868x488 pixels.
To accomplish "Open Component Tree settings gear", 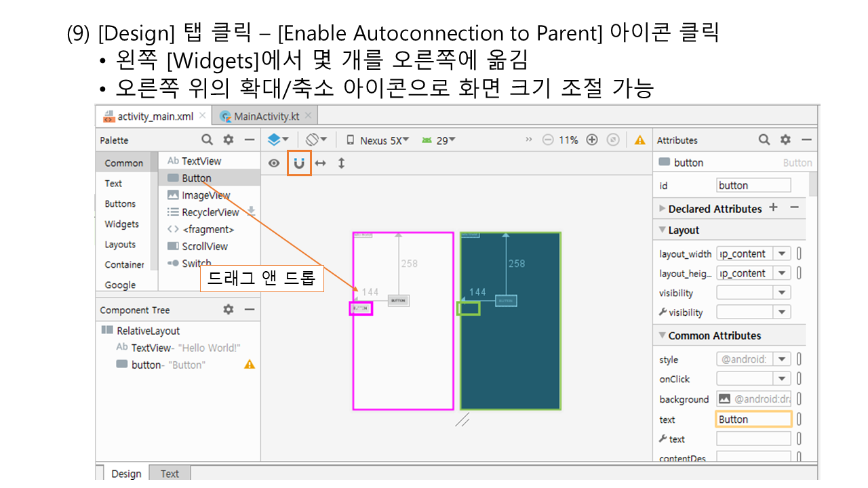I will pos(229,309).
